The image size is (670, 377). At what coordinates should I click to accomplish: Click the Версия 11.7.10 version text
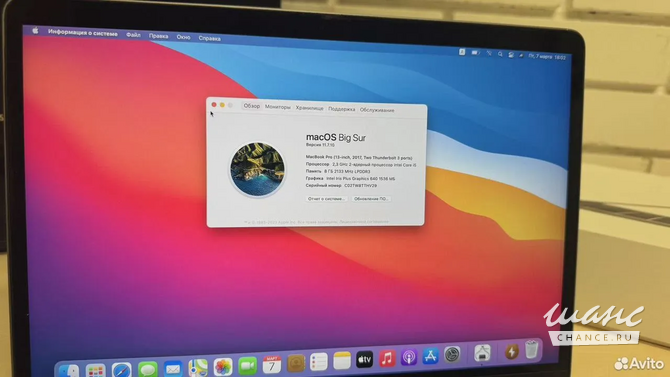320,145
